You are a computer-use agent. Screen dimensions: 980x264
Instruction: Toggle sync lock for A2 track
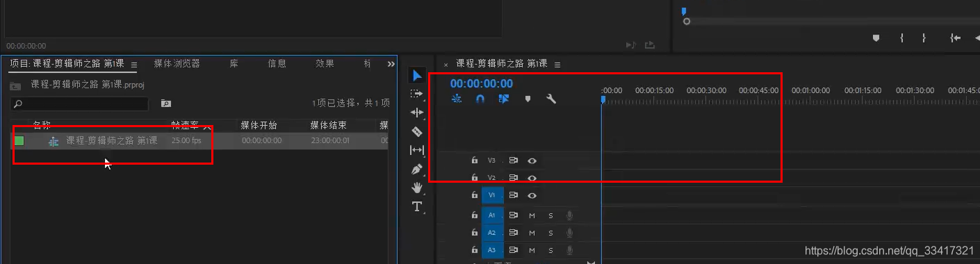click(514, 233)
